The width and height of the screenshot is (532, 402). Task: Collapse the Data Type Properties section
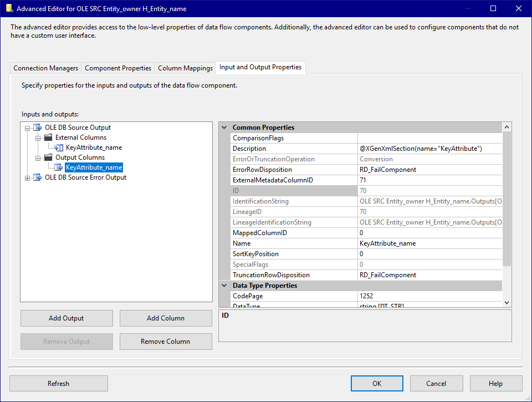[x=224, y=286]
